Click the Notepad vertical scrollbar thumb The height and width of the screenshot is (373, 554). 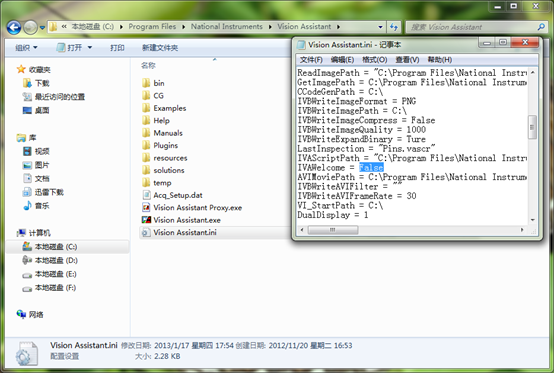(x=532, y=127)
